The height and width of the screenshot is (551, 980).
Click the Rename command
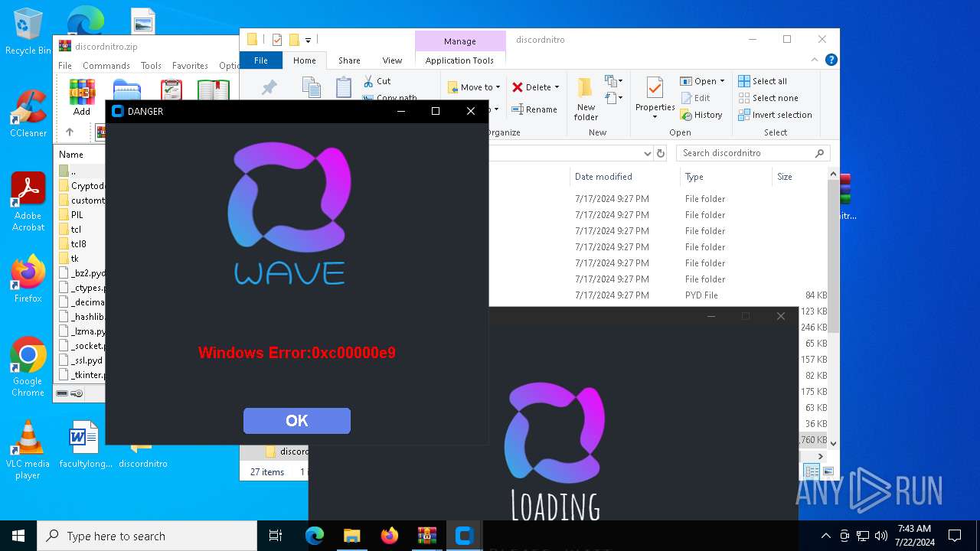click(534, 109)
